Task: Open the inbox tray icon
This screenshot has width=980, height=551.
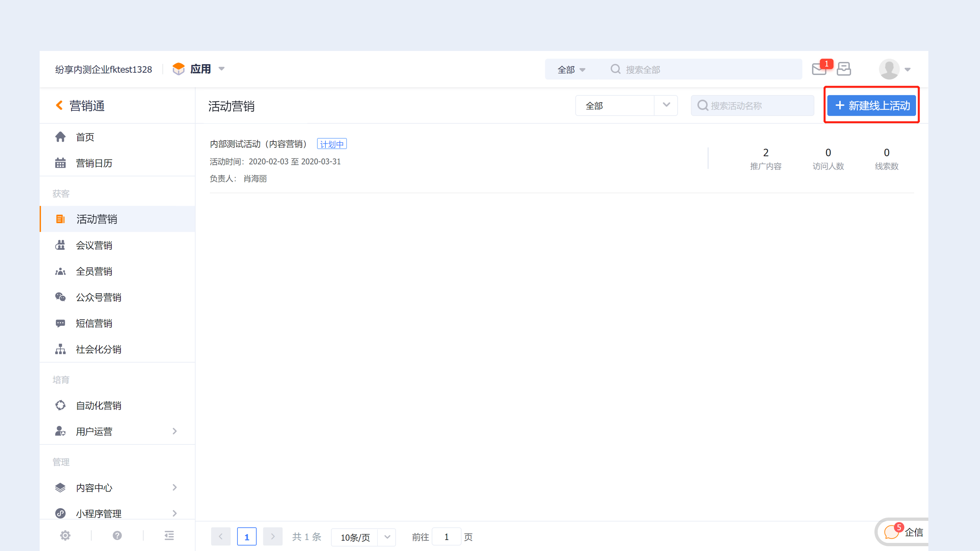Action: [x=844, y=69]
